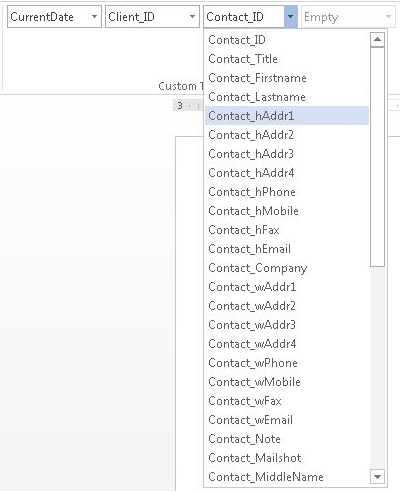400x493 pixels.
Task: Choose Contact_Title from the list
Action: point(287,59)
